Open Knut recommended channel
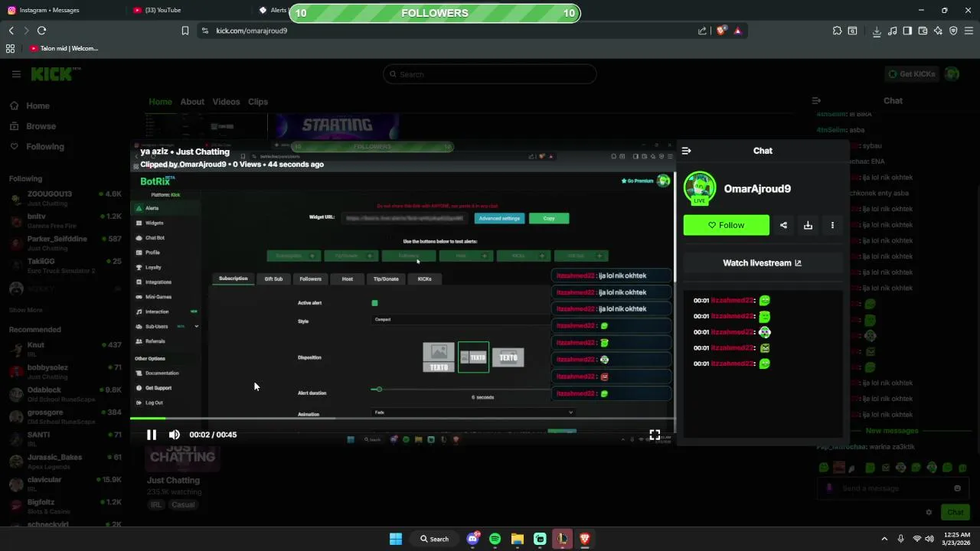Viewport: 980px width, 551px height. pos(65,349)
